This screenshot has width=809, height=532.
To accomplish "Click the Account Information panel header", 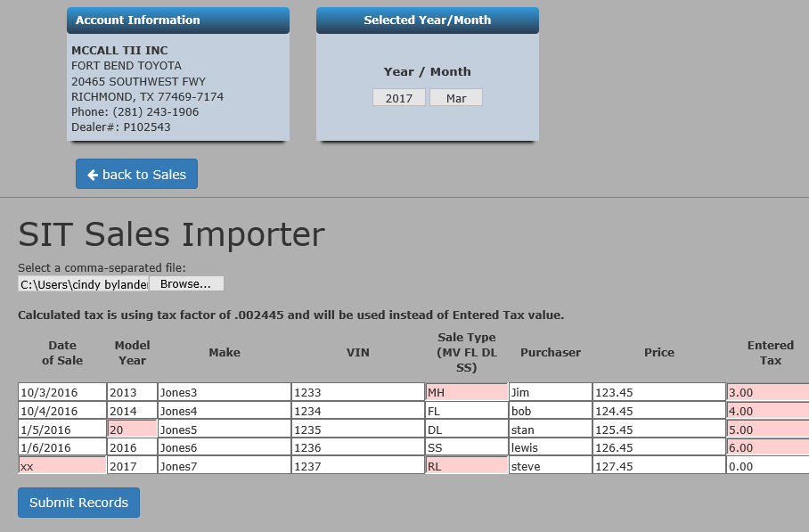I will [x=177, y=20].
